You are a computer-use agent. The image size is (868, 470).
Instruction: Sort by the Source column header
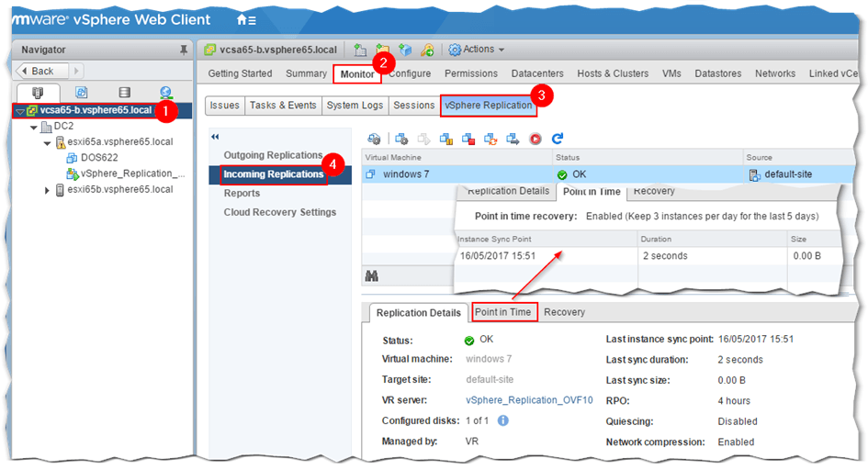tap(798, 158)
